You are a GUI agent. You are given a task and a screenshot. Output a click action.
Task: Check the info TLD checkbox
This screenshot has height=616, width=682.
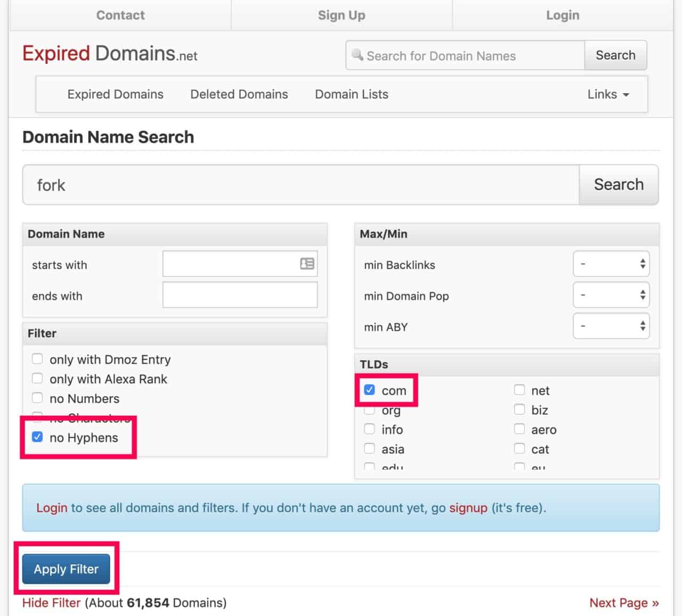(x=369, y=429)
